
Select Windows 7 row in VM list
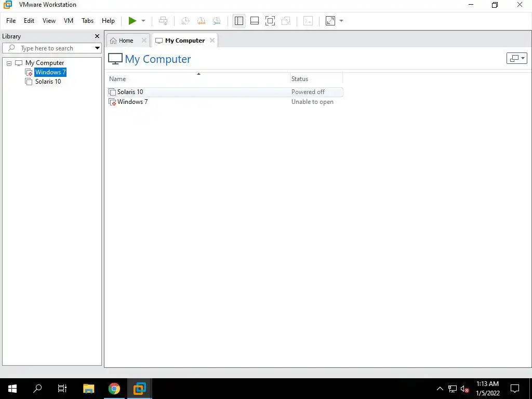coord(225,102)
